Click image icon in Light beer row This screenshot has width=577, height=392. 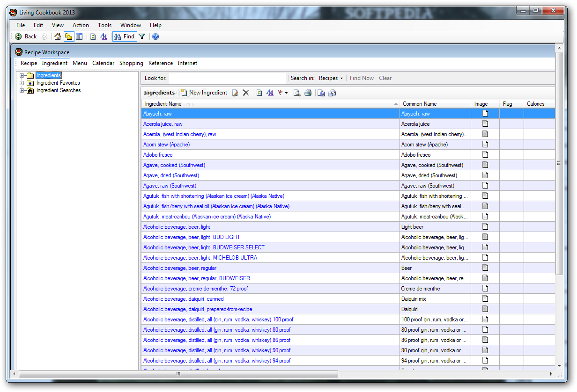click(485, 226)
